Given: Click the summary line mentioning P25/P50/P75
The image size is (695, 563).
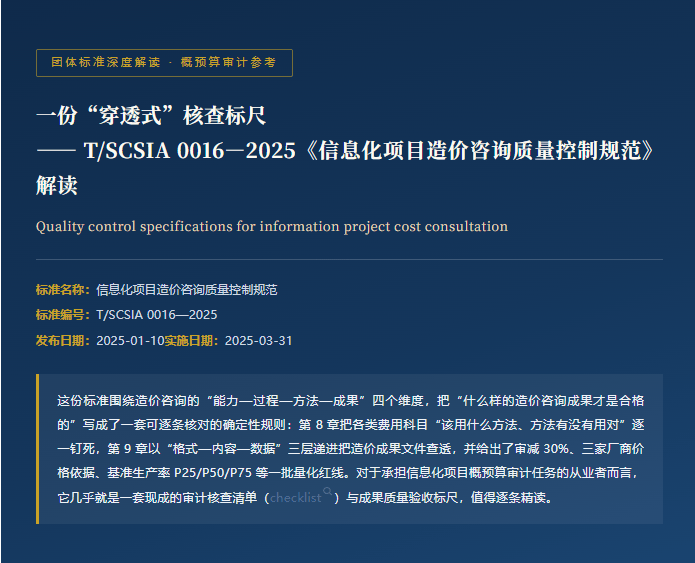Looking at the screenshot, I should [x=348, y=473].
